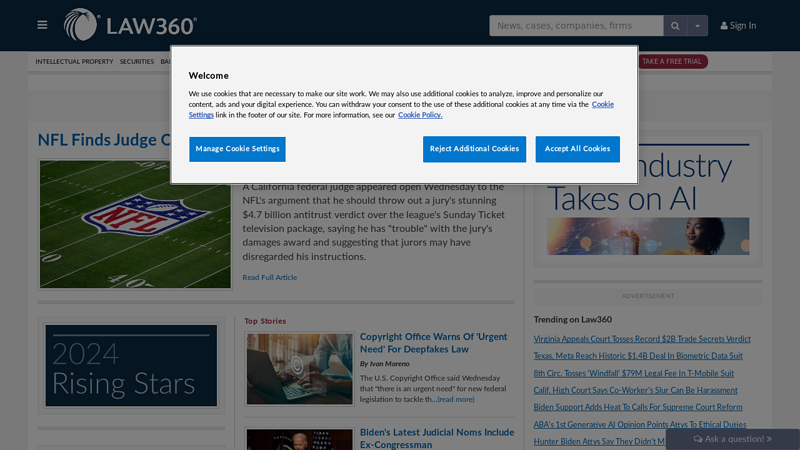Click Reject Additional Cookies button
This screenshot has height=450, width=800.
coord(474,149)
